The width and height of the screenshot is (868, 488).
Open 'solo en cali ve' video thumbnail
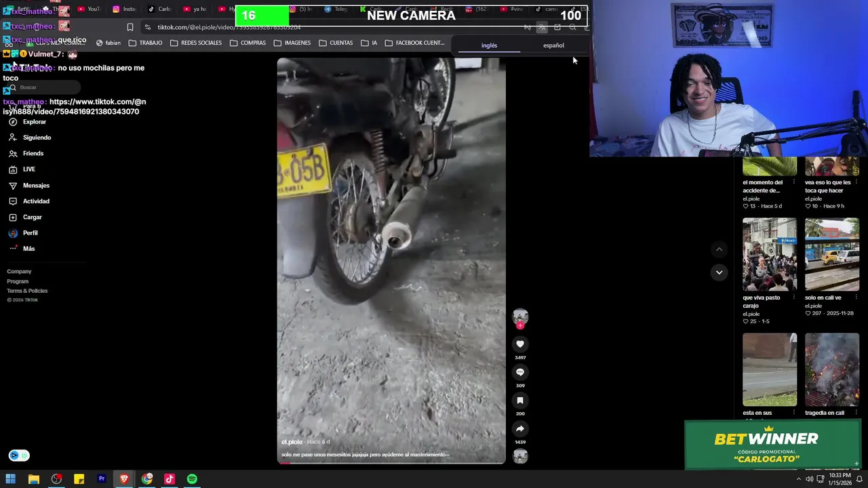coord(832,254)
